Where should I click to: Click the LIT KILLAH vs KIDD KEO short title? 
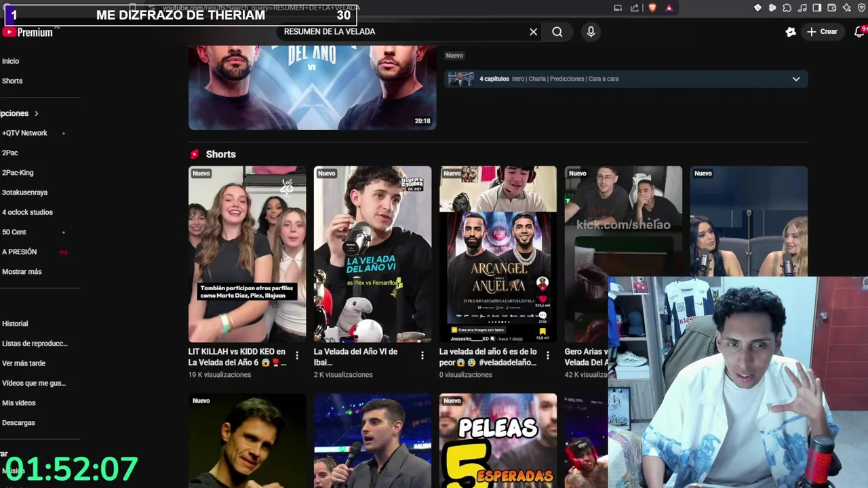(x=237, y=357)
